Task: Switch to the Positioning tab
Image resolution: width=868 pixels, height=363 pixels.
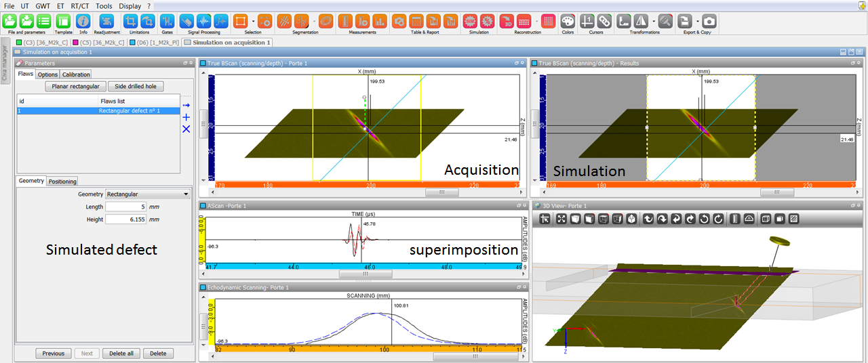Action: click(x=62, y=181)
